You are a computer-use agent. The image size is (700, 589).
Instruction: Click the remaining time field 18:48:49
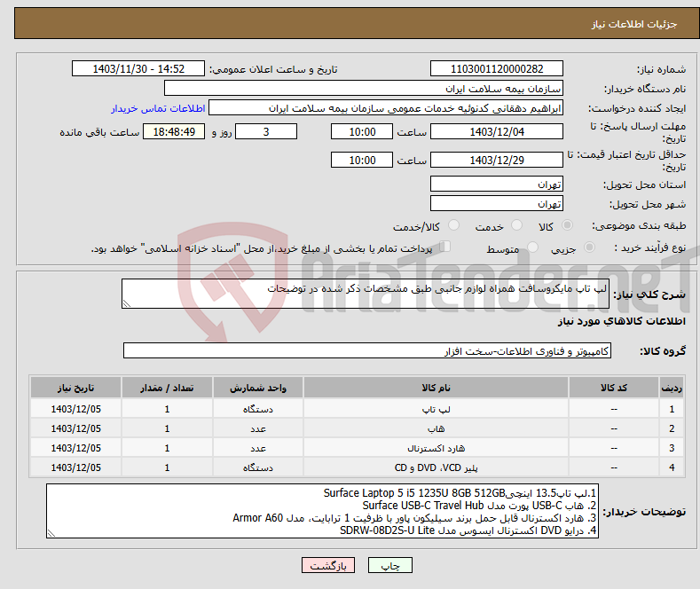tap(174, 131)
